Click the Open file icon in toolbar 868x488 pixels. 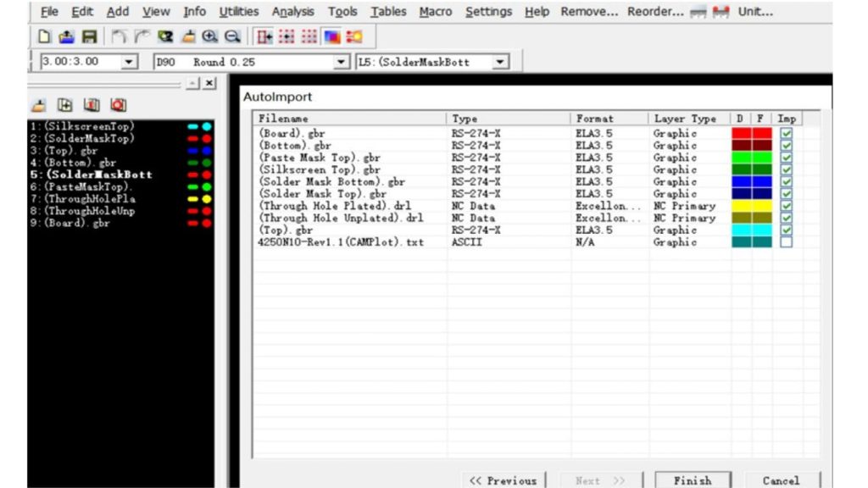click(64, 37)
